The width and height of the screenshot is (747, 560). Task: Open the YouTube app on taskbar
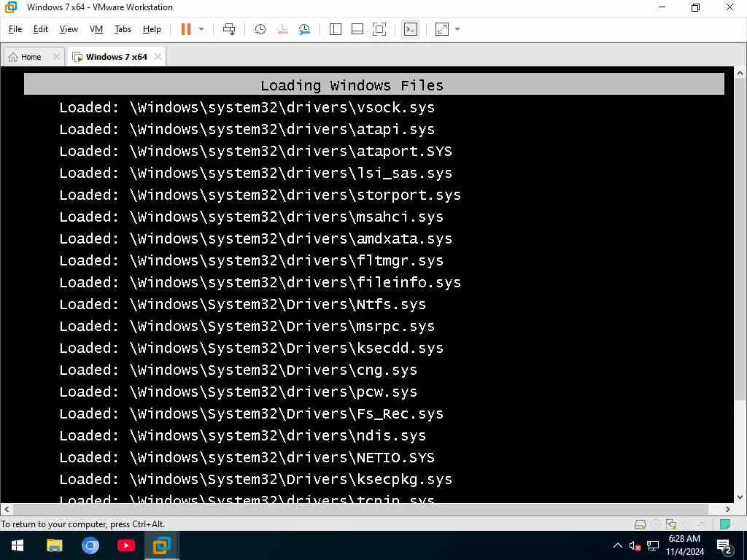coord(125,545)
